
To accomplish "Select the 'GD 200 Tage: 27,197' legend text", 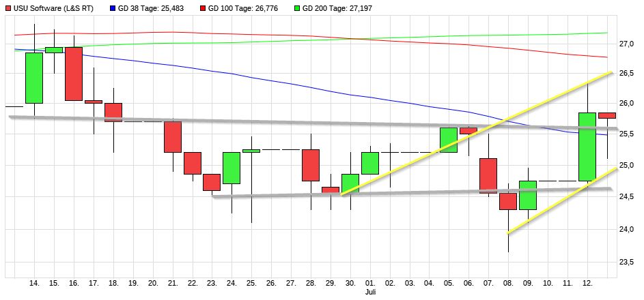I will 337,7.
